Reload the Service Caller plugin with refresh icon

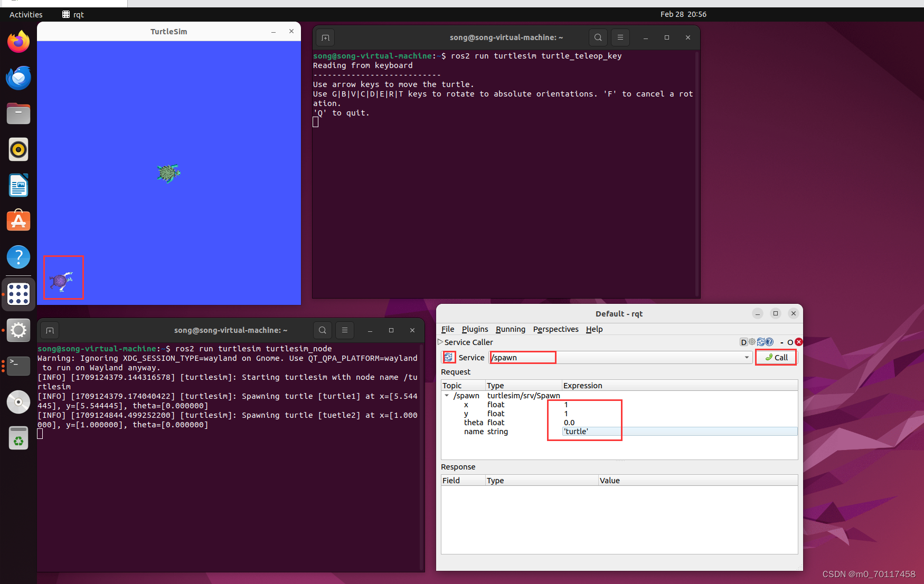pyautogui.click(x=761, y=342)
